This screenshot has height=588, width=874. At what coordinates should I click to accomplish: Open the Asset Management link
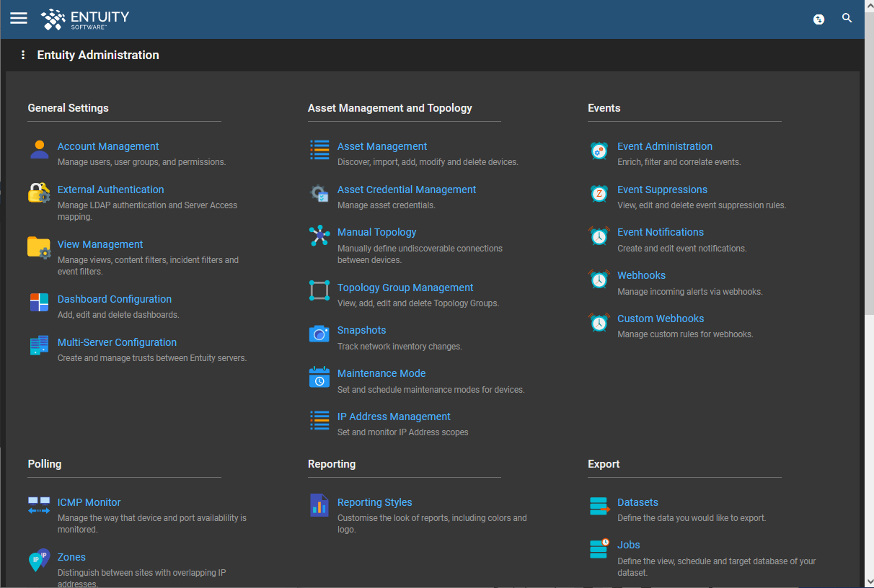pos(382,146)
